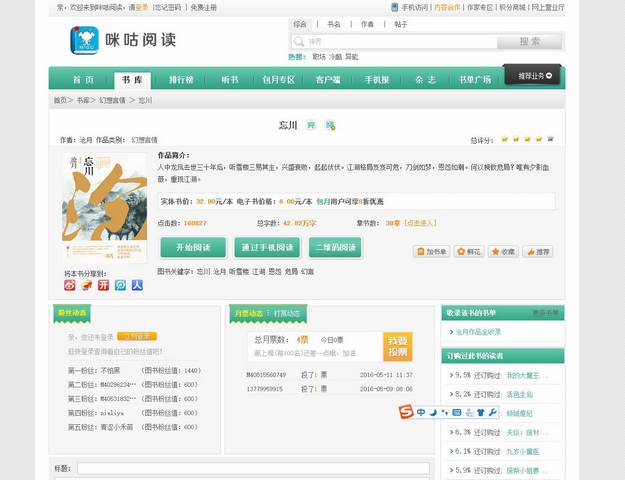This screenshot has height=480, width=625.
Task: Send flowers with 鲜花 button
Action: pos(466,252)
